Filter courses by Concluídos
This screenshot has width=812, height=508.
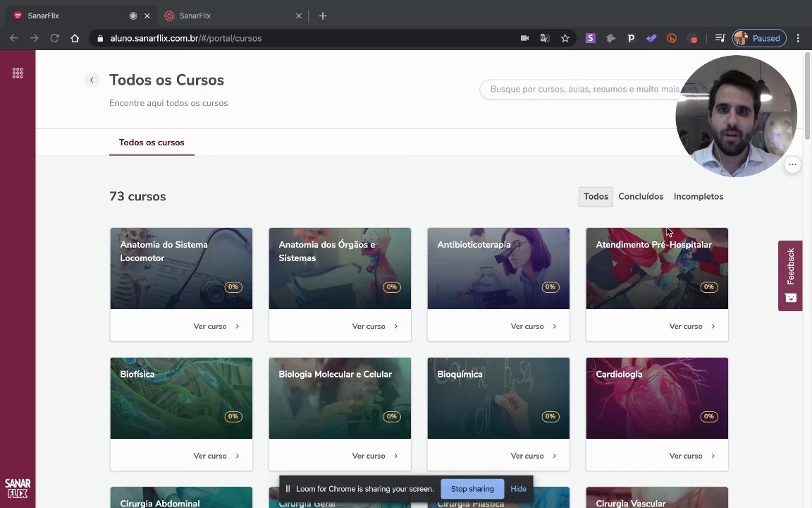(641, 196)
